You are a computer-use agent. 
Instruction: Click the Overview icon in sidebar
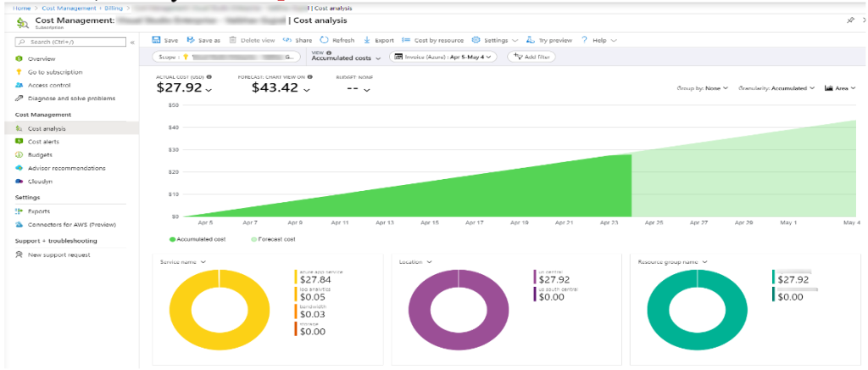[x=19, y=59]
